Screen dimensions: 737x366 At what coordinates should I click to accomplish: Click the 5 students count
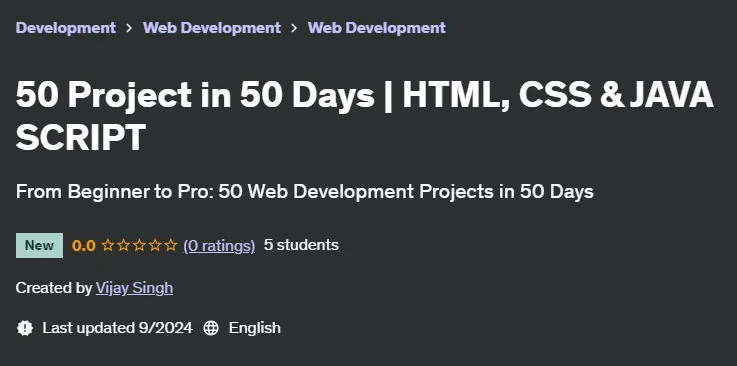coord(301,245)
